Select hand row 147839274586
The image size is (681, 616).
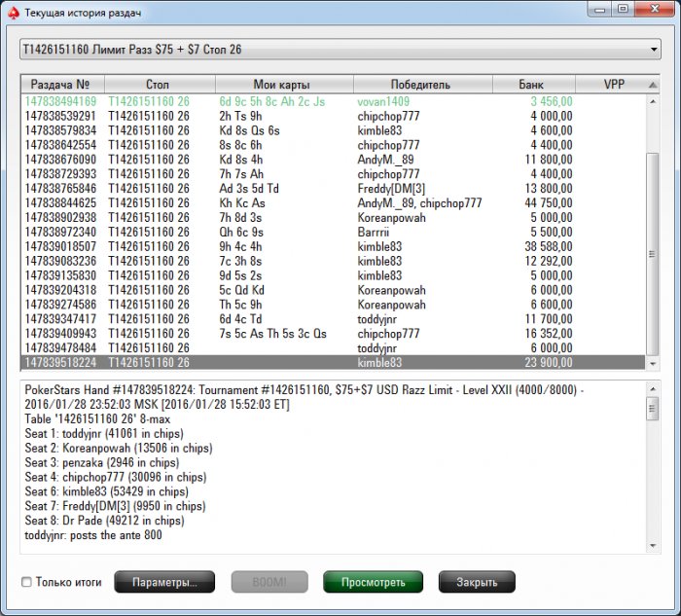[333, 305]
